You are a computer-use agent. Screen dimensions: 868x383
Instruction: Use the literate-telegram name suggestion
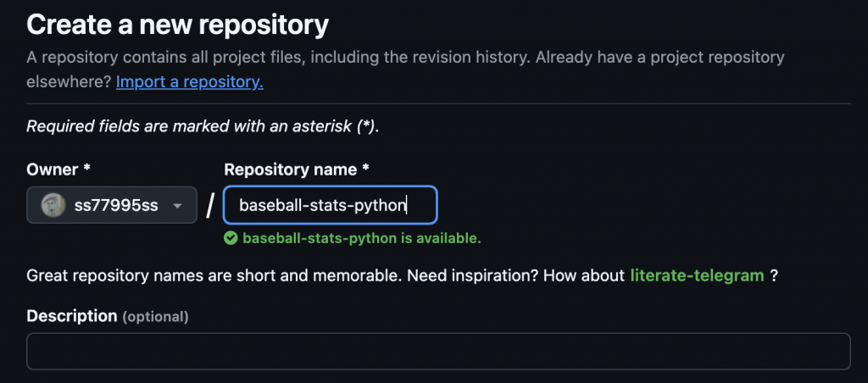click(x=697, y=275)
